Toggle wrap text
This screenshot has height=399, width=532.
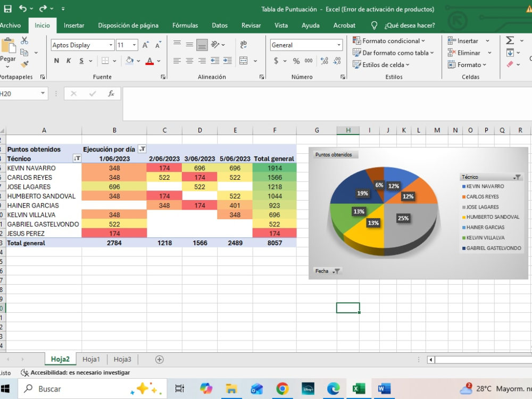click(243, 44)
